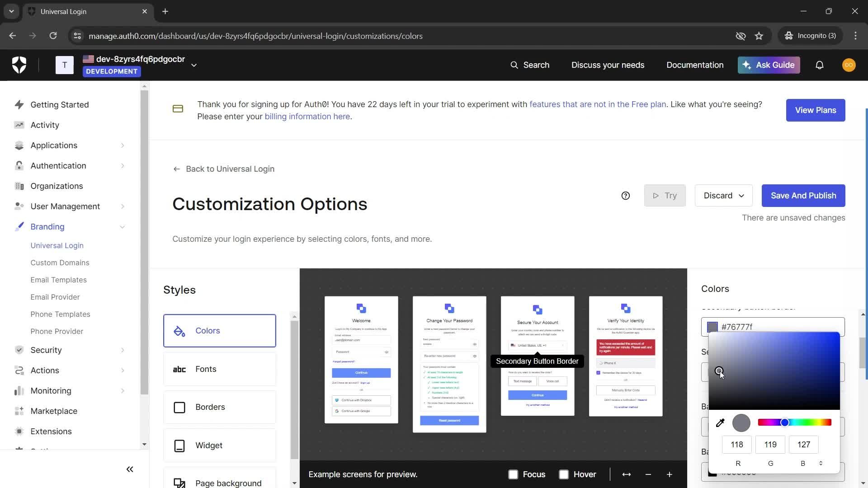Screen dimensions: 868x488
Task: Collapse the Branding submenu chevron
Action: point(123,227)
